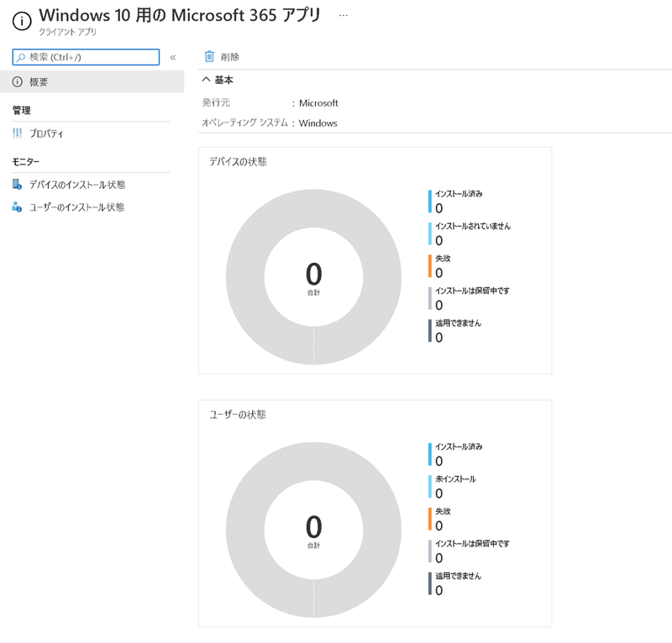Click インストール済み label in ユーザーの状態
672x643 pixels.
(x=459, y=447)
